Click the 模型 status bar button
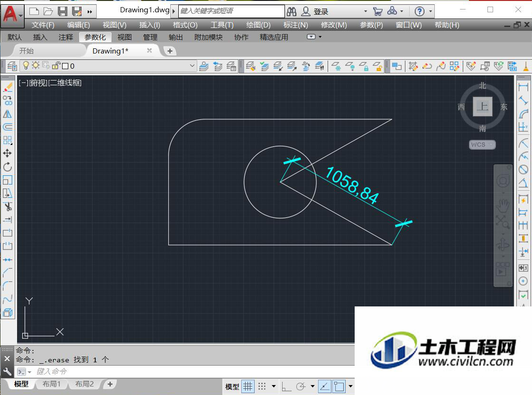Screen dimensions: 532x395 [232, 386]
